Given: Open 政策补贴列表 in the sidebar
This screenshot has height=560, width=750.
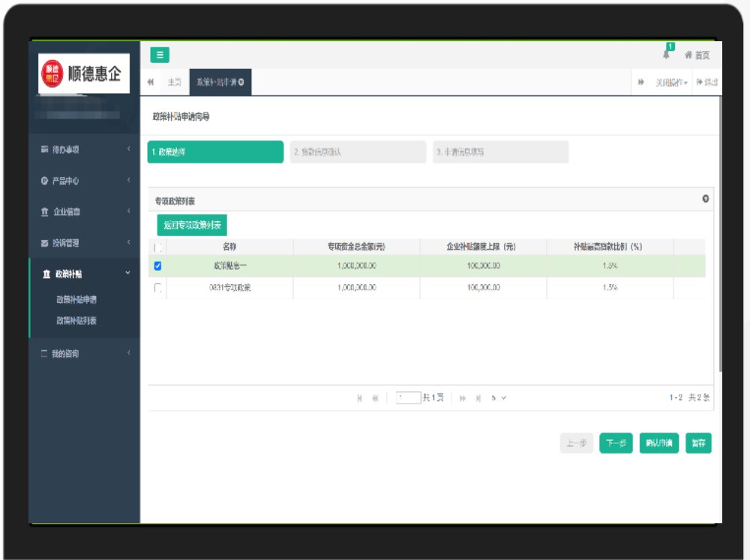Looking at the screenshot, I should pos(76,321).
